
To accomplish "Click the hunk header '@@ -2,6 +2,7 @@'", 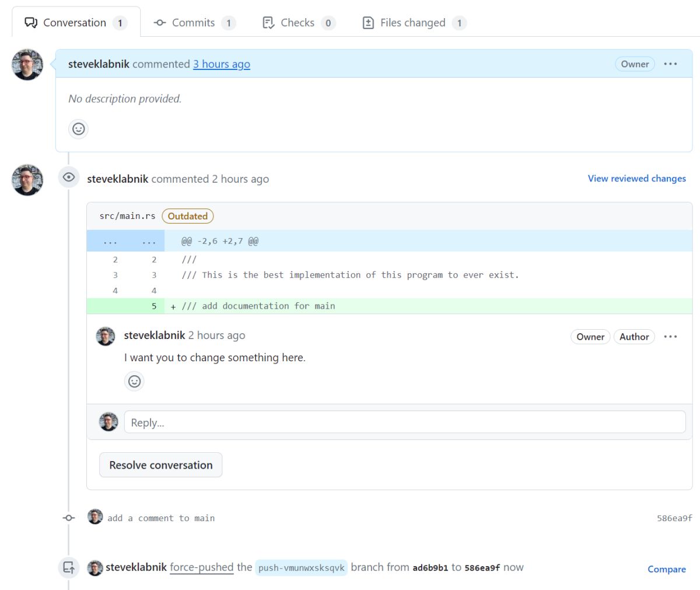I will pos(220,241).
